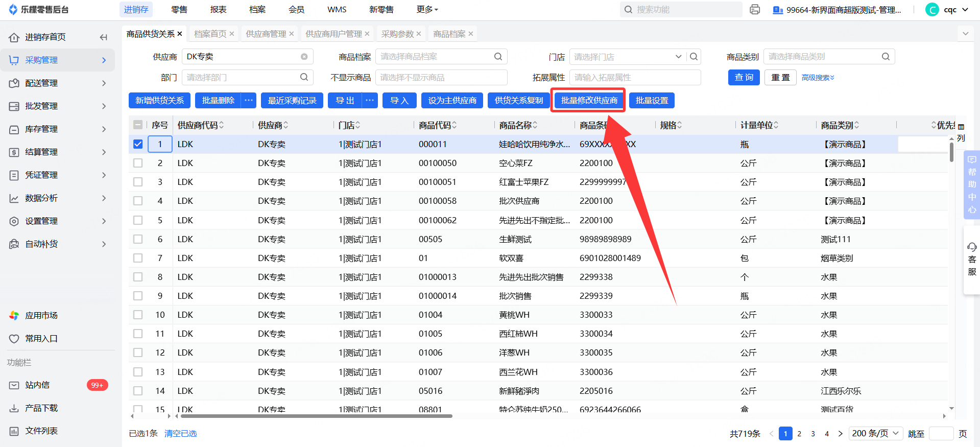Close the 档案首页 tab

point(232,34)
